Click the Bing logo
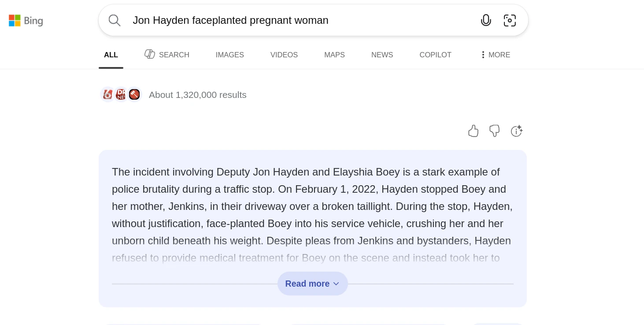The image size is (644, 325). pos(26,21)
